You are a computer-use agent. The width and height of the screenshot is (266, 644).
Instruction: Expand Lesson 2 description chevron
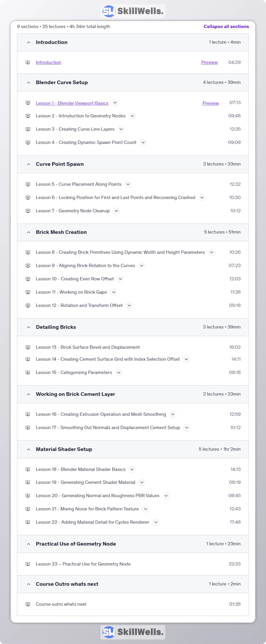[132, 116]
